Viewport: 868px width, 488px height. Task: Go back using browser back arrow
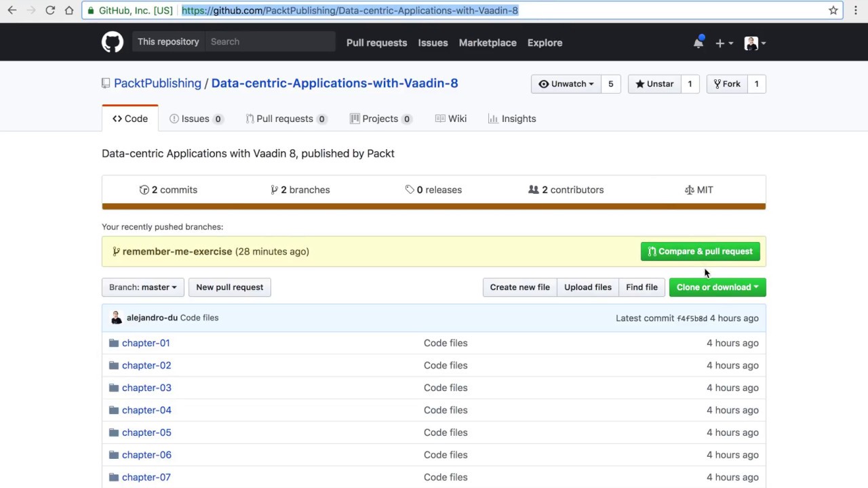pos(12,10)
